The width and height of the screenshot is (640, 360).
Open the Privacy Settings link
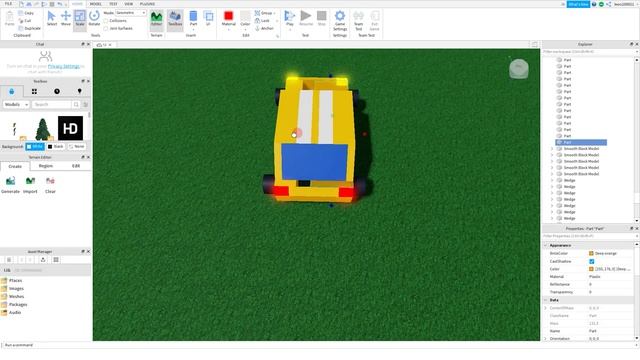tap(64, 66)
